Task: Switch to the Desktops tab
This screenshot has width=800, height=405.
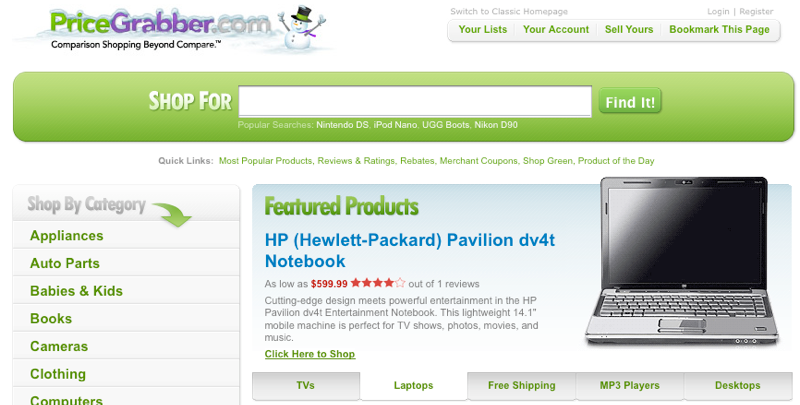Action: (x=738, y=386)
